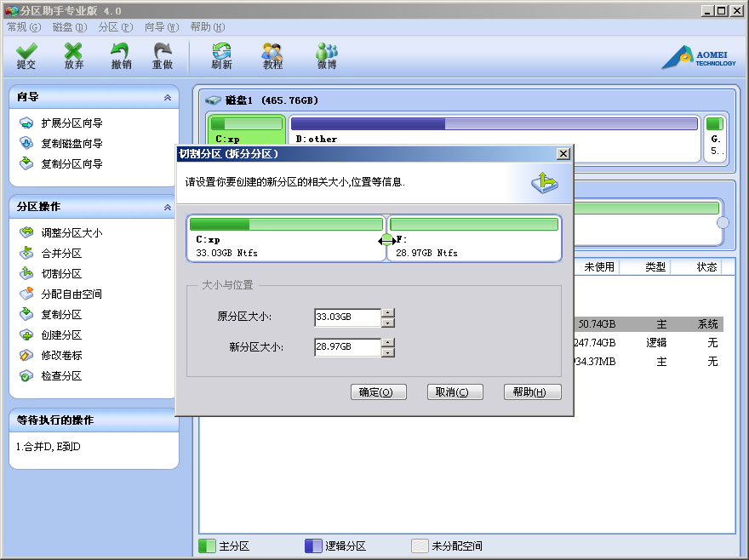Viewport: 749px width, 560px height.
Task: Select 合并分区 in partition operations
Action: [x=61, y=254]
